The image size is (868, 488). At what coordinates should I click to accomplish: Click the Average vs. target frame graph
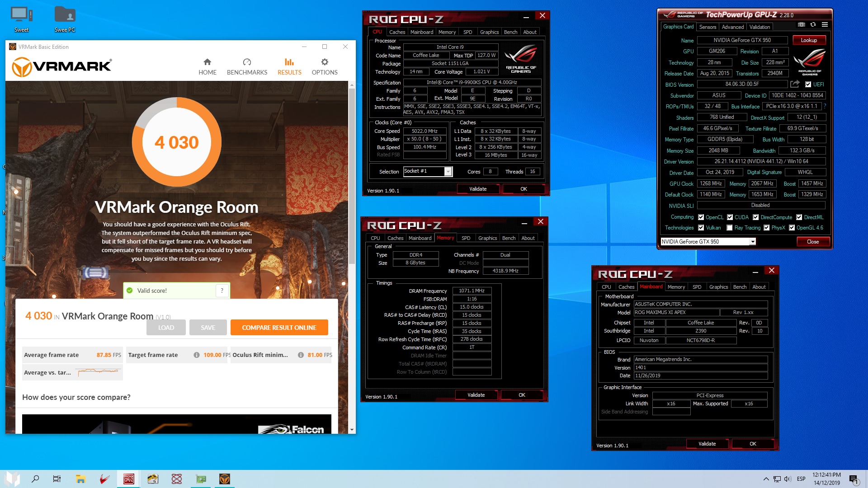[x=98, y=372]
